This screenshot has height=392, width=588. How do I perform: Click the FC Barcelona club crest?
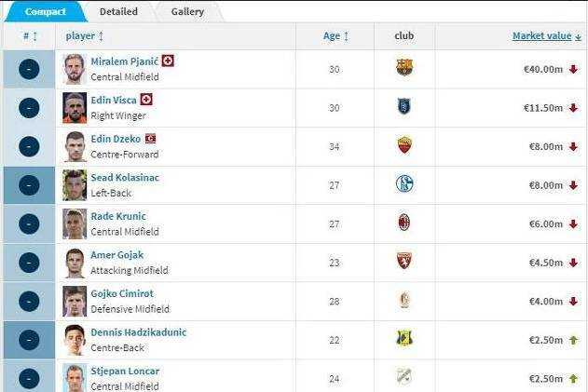click(403, 68)
